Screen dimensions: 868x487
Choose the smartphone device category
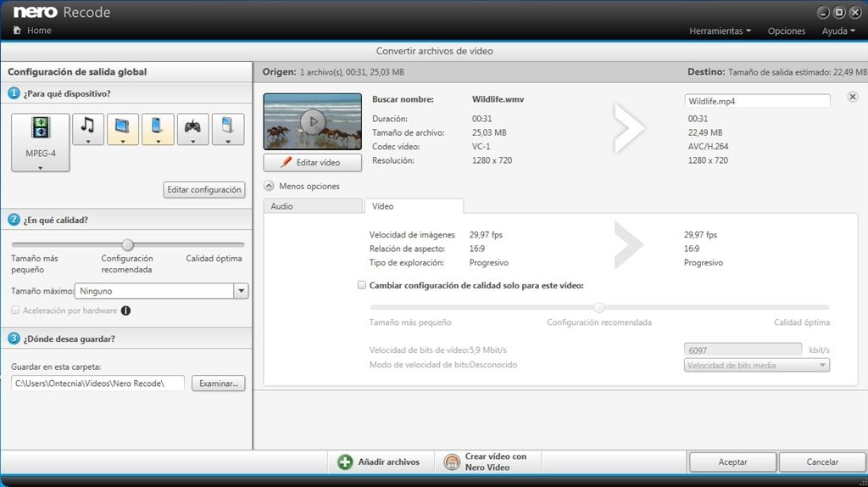point(158,129)
